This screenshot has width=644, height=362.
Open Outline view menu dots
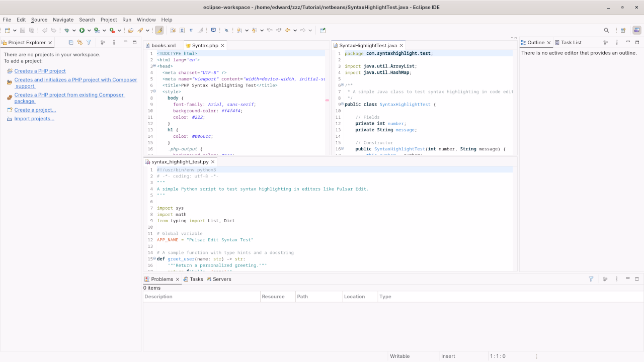point(617,42)
